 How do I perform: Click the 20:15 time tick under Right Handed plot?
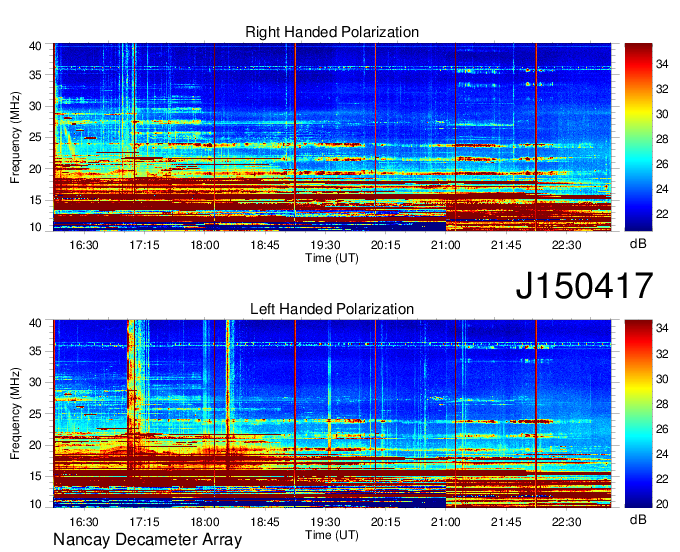[386, 245]
